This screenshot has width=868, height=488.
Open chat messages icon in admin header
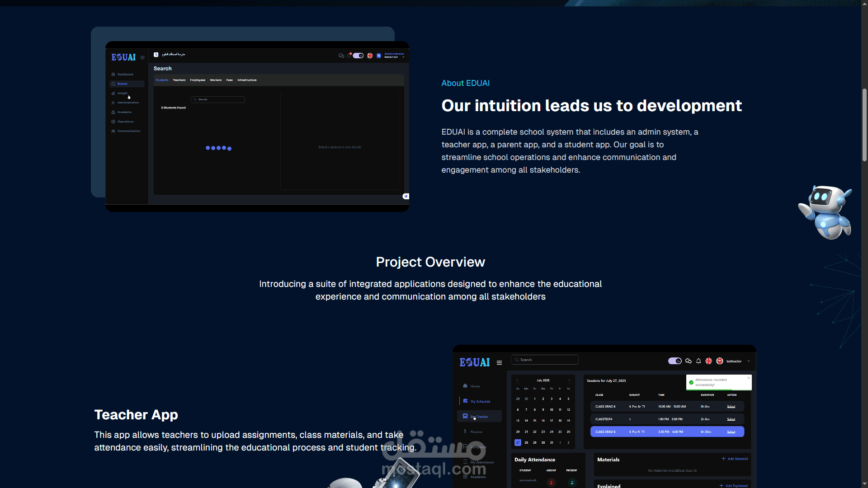pyautogui.click(x=341, y=56)
